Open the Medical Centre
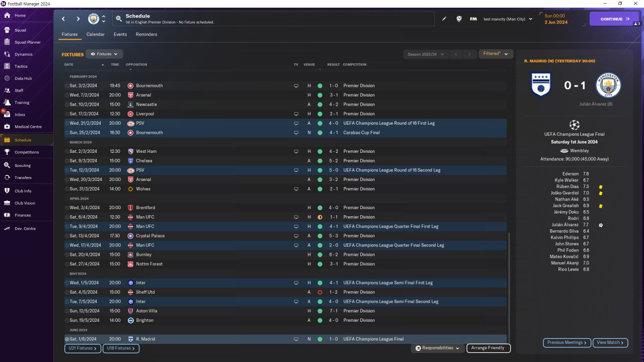The width and height of the screenshot is (644, 362). pos(27,127)
